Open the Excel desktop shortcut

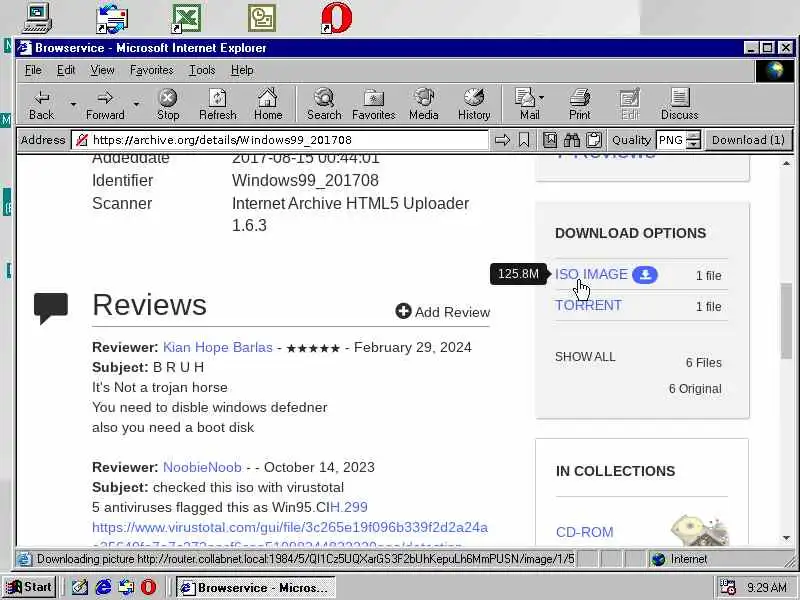[x=186, y=18]
